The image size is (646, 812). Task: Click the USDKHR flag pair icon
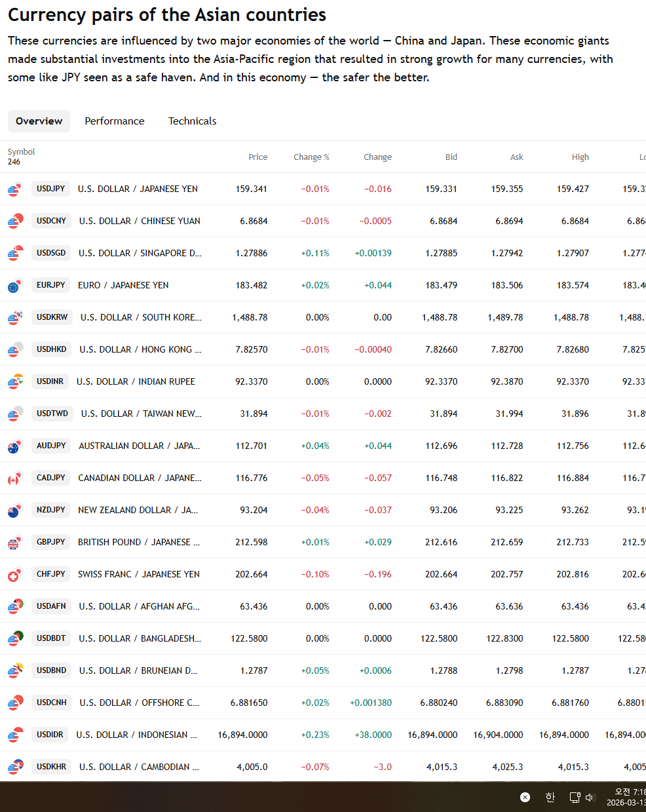(15, 767)
